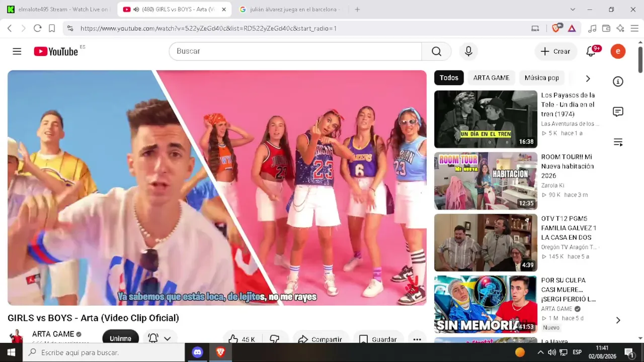This screenshot has width=644, height=362.
Task: Select the GIRLS vs BOYS YouTube tab
Action: point(175,10)
